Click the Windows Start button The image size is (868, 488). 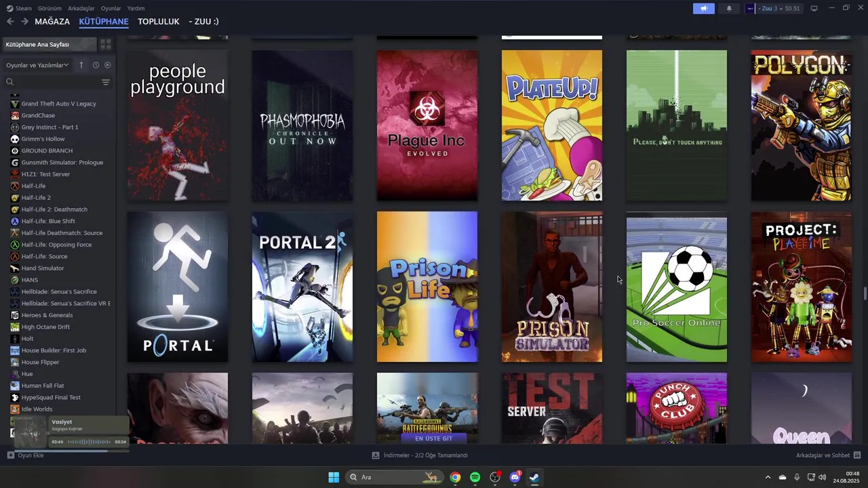[334, 477]
